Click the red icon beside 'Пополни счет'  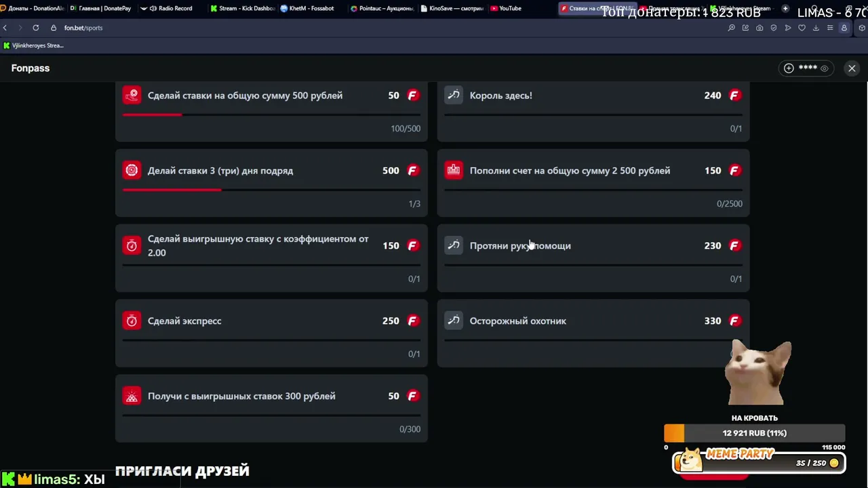[x=454, y=171]
